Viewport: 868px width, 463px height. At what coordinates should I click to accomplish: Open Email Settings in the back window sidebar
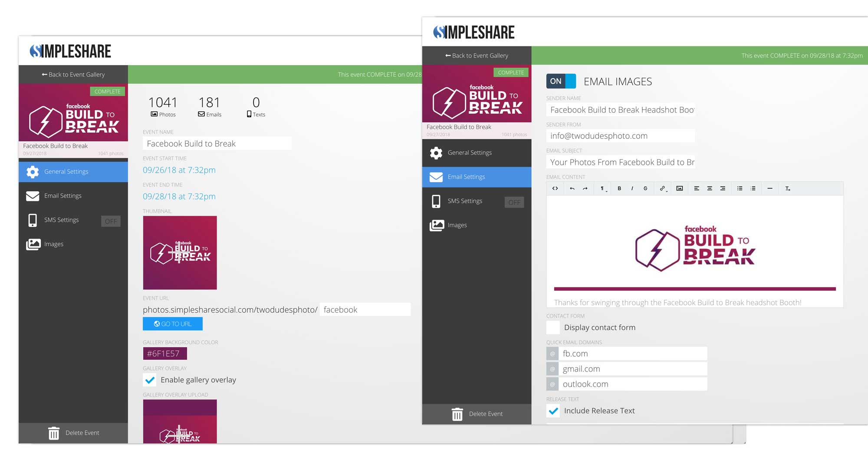pos(73,196)
